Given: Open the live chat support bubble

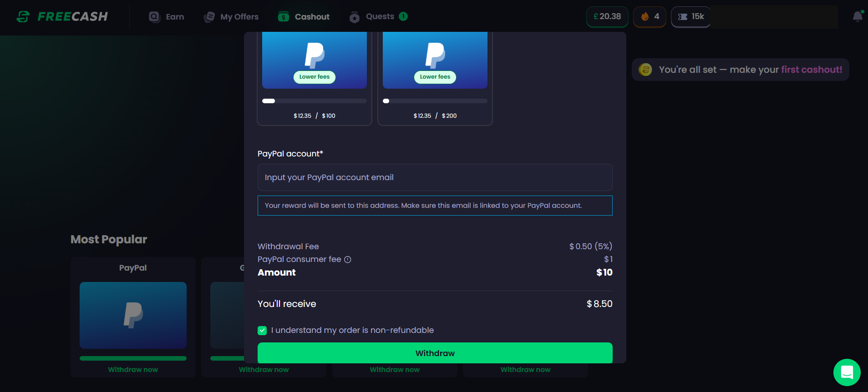Looking at the screenshot, I should [847, 372].
